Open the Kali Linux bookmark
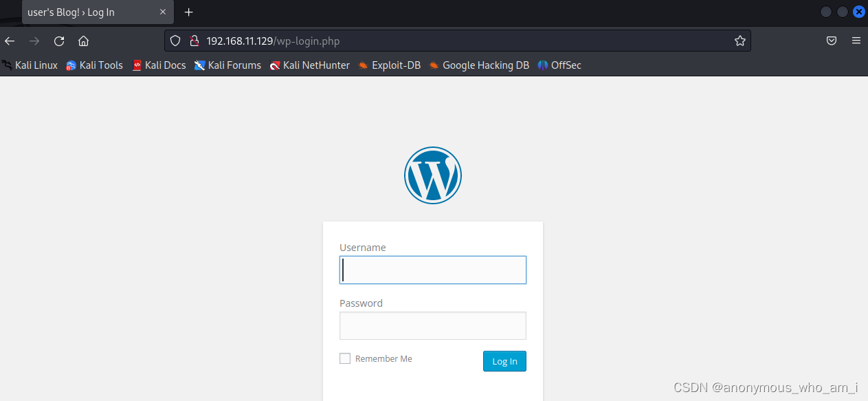 tap(30, 65)
